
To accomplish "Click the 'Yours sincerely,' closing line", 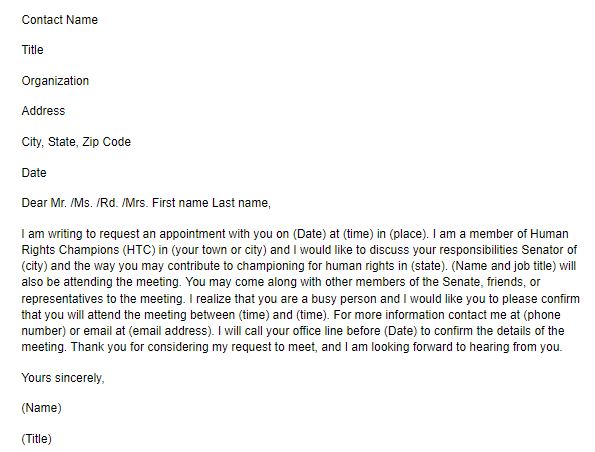I will pyautogui.click(x=63, y=378).
